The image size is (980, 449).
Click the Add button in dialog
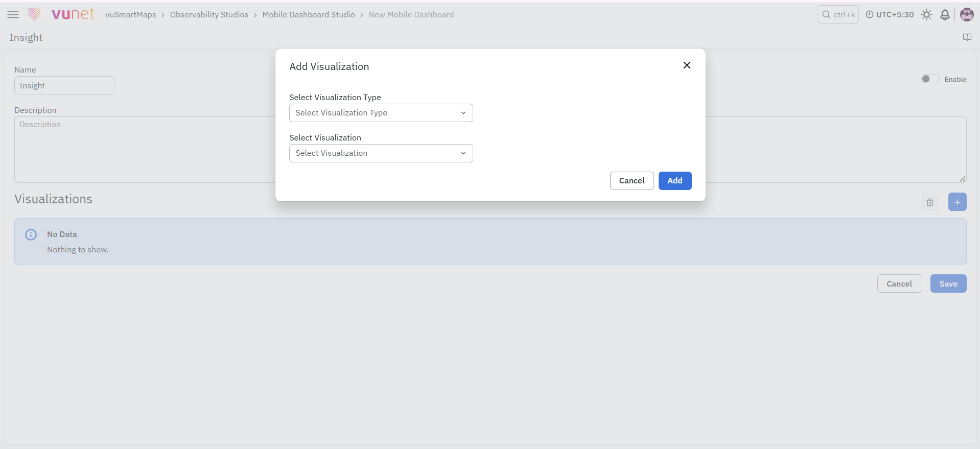point(675,181)
